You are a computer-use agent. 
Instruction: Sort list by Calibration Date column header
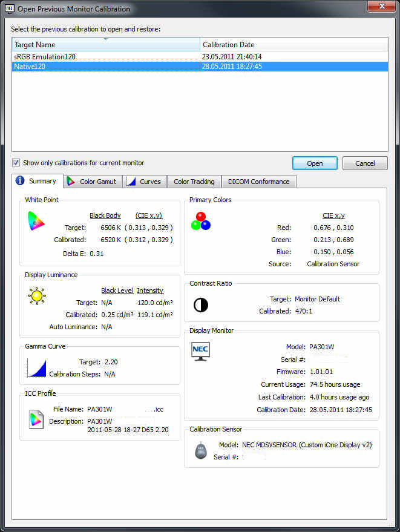pos(293,45)
